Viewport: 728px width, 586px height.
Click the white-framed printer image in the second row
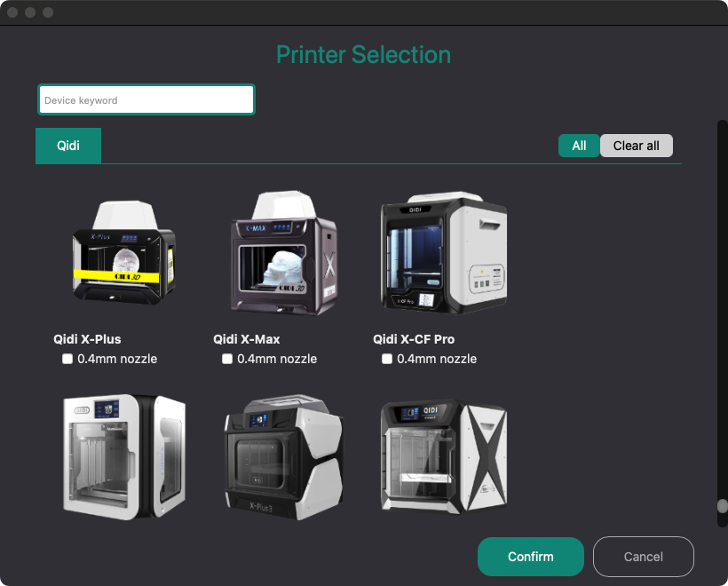tap(124, 457)
